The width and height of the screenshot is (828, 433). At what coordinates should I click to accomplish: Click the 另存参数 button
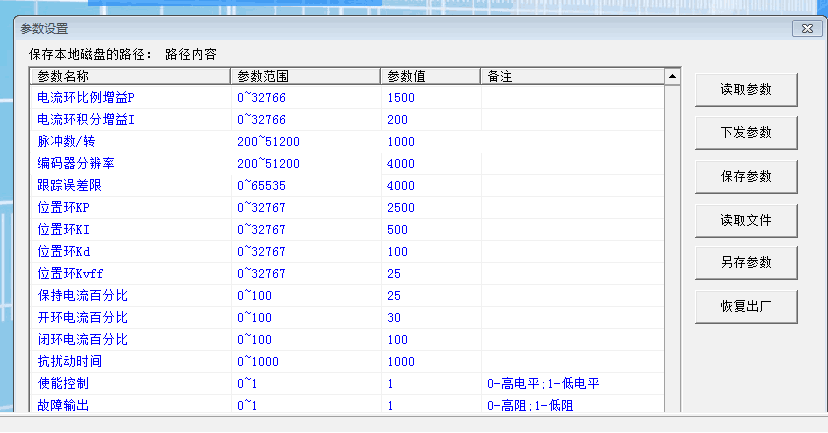[x=746, y=262]
